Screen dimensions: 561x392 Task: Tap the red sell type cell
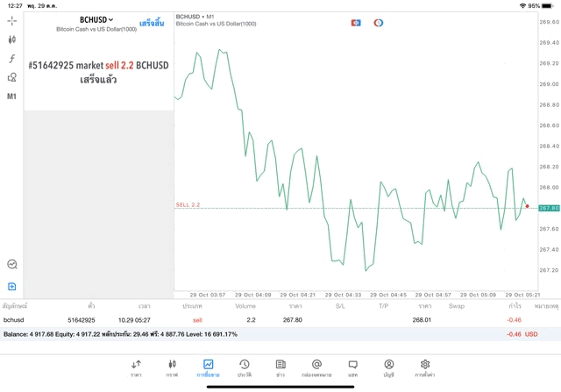coord(197,320)
